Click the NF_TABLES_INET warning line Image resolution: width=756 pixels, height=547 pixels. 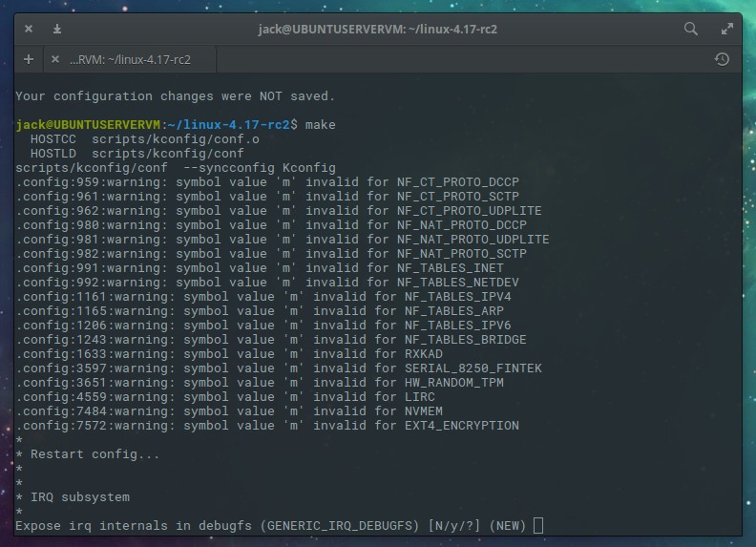[260, 268]
